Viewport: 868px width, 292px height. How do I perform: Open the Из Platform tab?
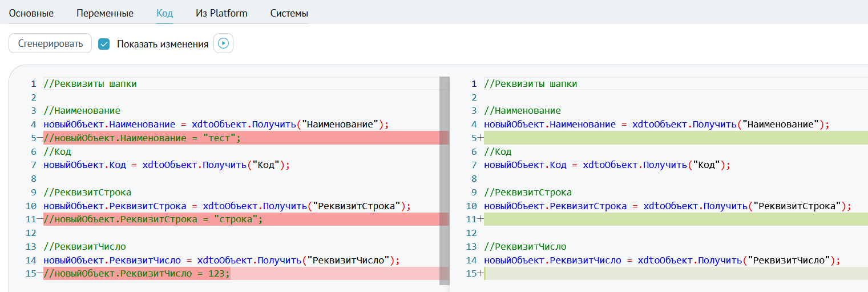[221, 13]
